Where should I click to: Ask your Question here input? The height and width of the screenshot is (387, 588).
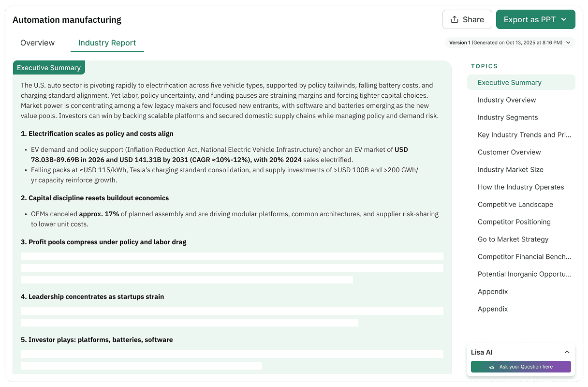click(x=521, y=367)
